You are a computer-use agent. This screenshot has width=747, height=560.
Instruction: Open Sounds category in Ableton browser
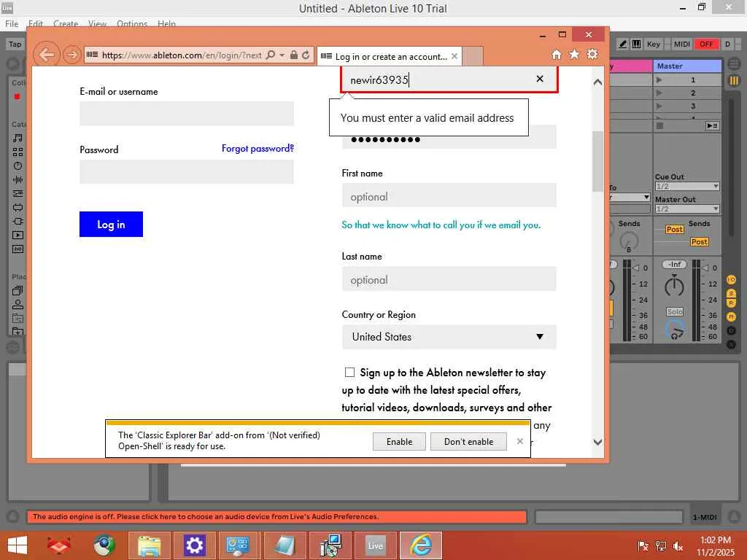click(x=18, y=138)
